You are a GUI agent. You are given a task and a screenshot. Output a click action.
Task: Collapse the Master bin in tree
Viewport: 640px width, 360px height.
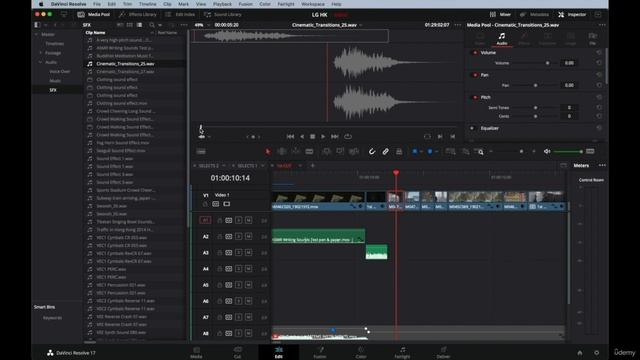(x=36, y=34)
